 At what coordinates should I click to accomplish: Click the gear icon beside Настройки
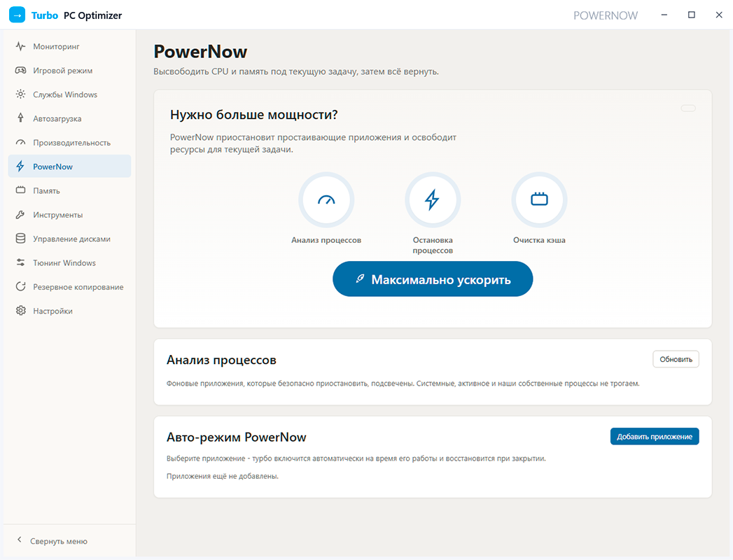[20, 310]
